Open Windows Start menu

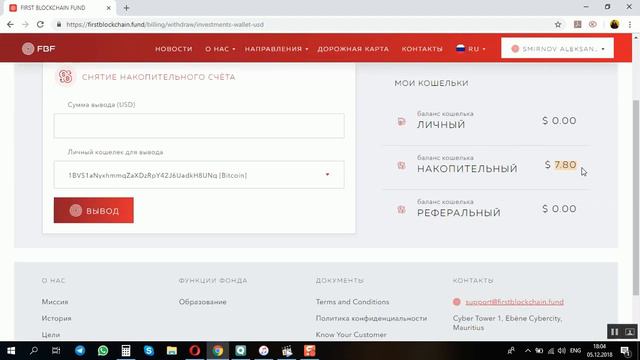coord(11,351)
